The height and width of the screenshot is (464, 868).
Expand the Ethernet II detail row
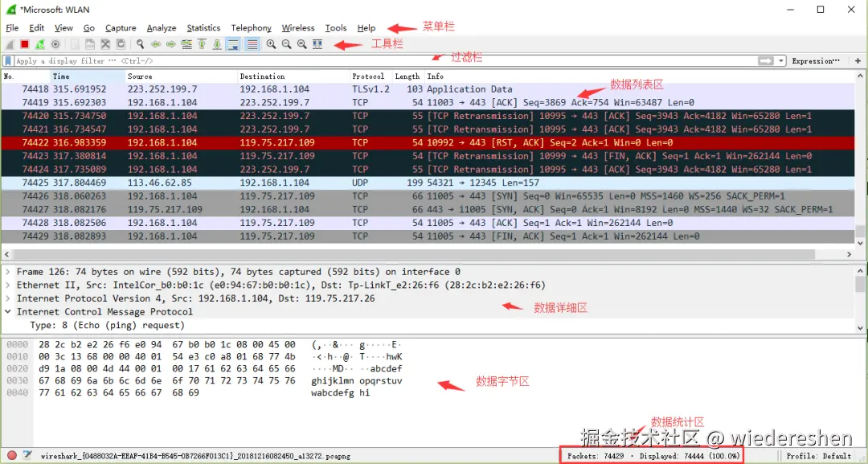8,285
